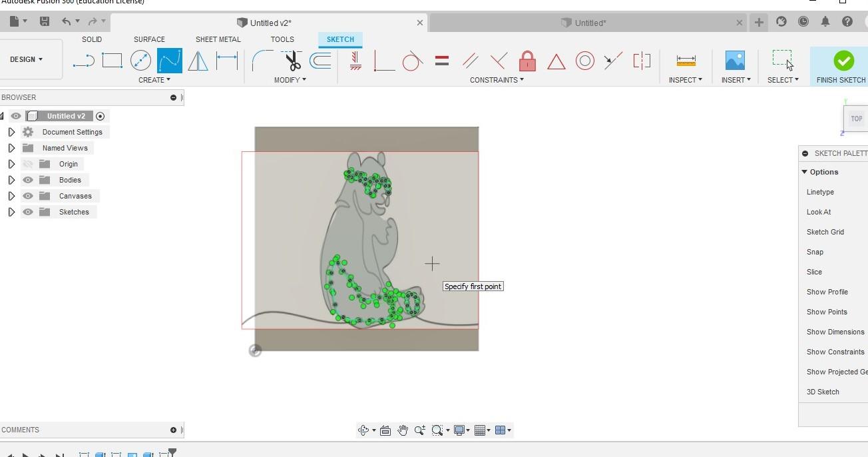Screen dimensions: 868x457
Task: Select the Fit Point Spline tool
Action: pos(170,61)
